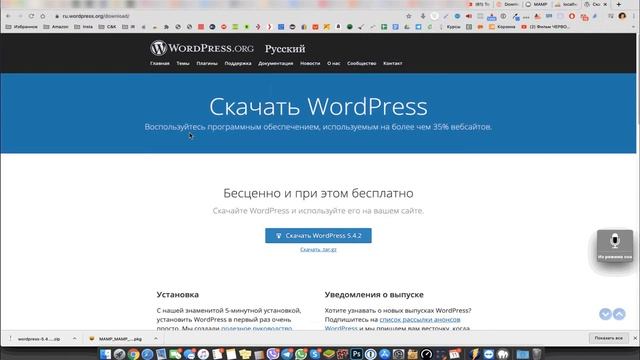Click the microphone dictation widget

click(x=615, y=245)
